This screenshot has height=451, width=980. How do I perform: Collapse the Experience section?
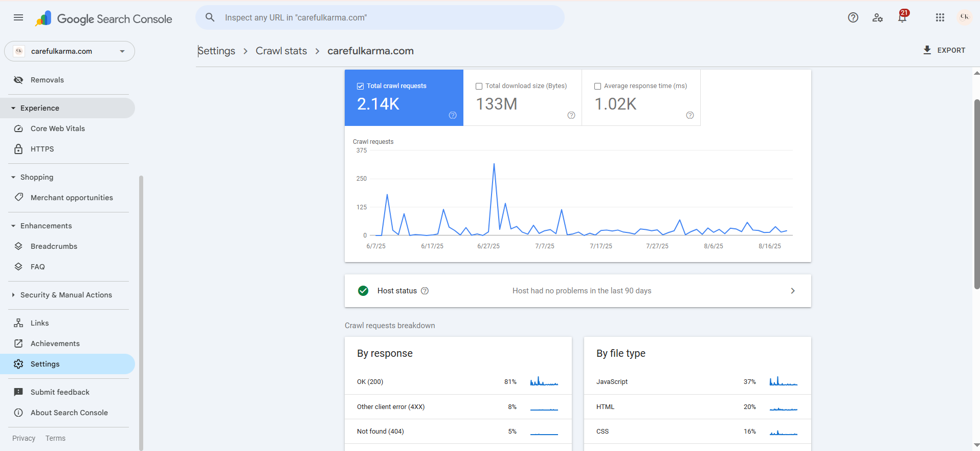pos(13,108)
